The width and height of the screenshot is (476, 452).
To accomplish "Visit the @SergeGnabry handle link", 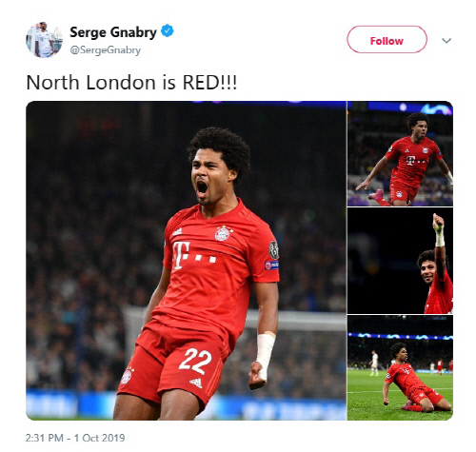I will (x=105, y=50).
